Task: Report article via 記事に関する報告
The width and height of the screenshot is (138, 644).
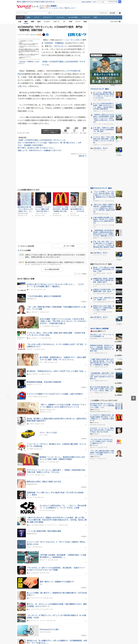Action: 24,133
